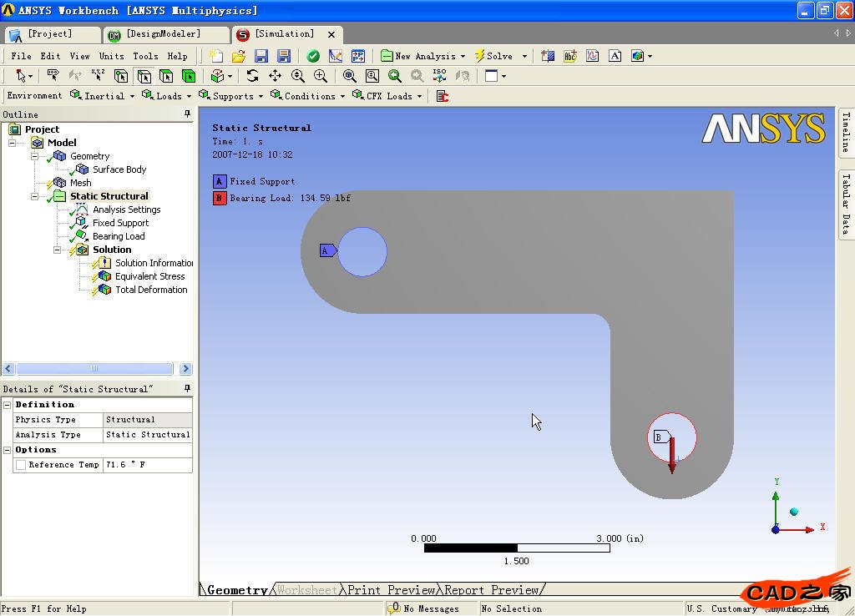Open the File menu
The height and width of the screenshot is (616, 855).
point(21,56)
